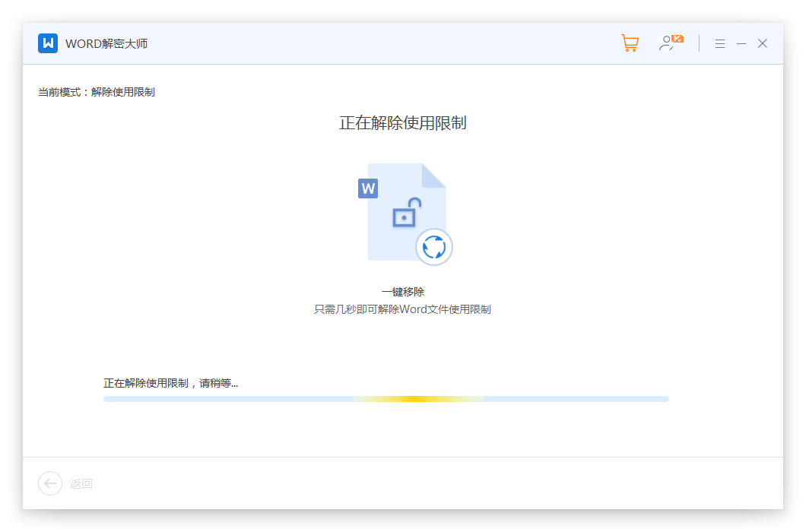Click the back arrow circle icon

pos(50,483)
